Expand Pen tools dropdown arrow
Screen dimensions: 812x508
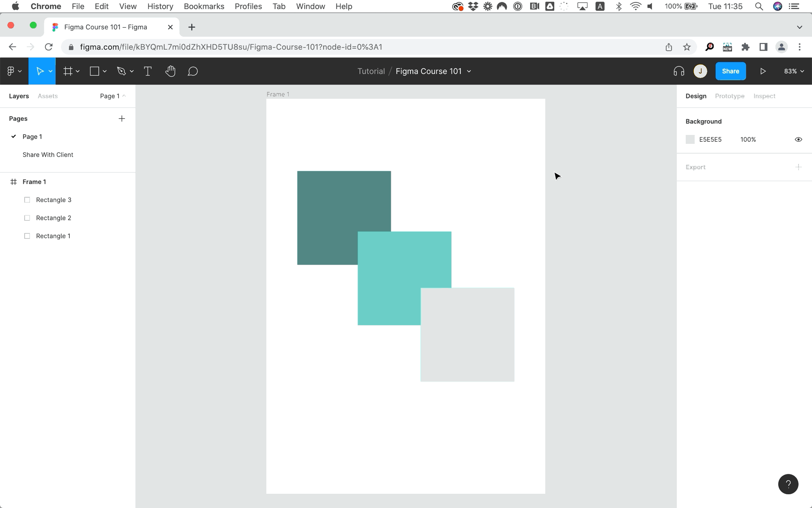click(132, 72)
